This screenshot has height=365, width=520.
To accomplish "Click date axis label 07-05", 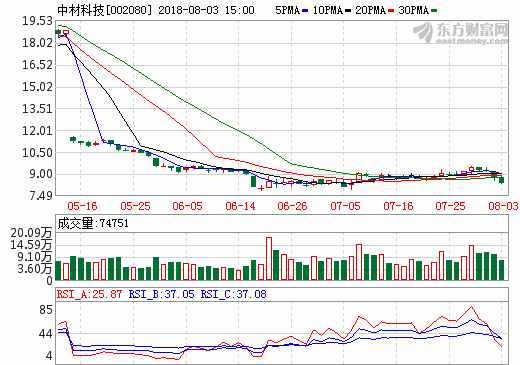I will 345,206.
